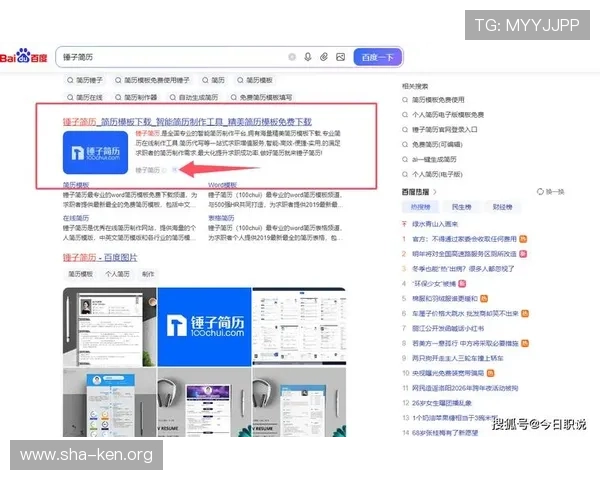Click the 百度一下 search button

[x=378, y=57]
